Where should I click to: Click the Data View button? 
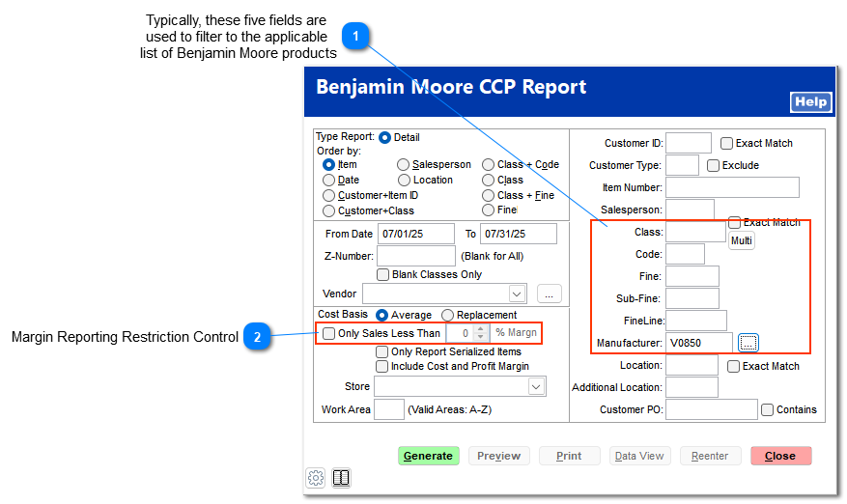coord(639,456)
